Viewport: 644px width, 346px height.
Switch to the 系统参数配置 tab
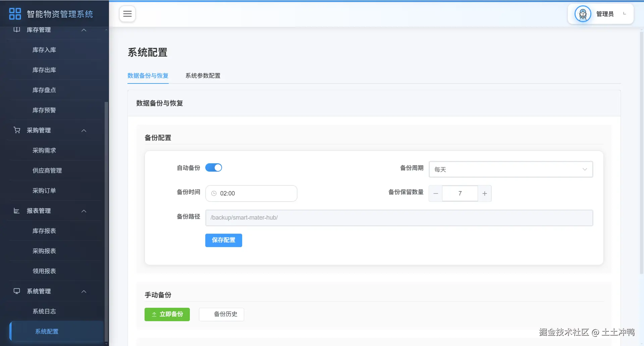203,76
